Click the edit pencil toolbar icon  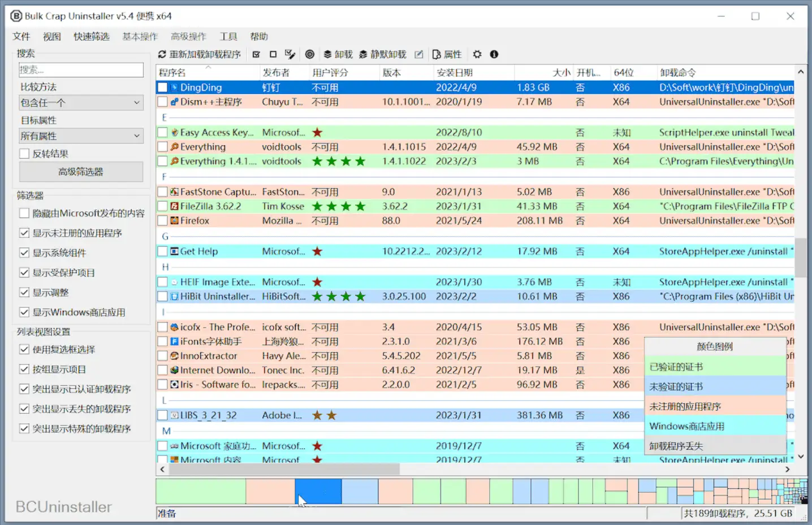pyautogui.click(x=419, y=54)
